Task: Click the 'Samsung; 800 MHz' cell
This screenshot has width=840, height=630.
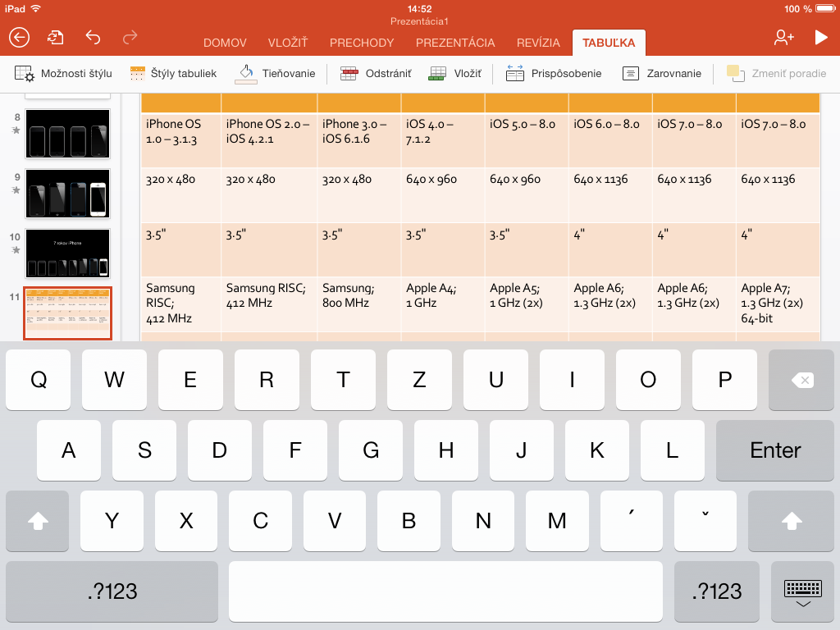Action: [x=359, y=304]
